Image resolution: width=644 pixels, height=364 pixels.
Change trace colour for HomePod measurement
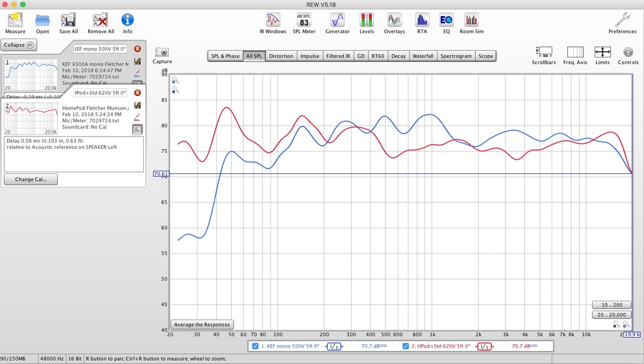(x=137, y=117)
